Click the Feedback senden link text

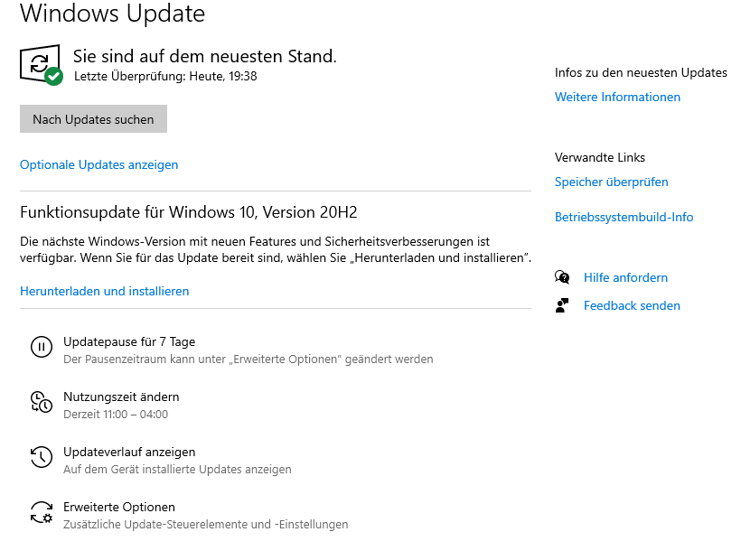632,305
